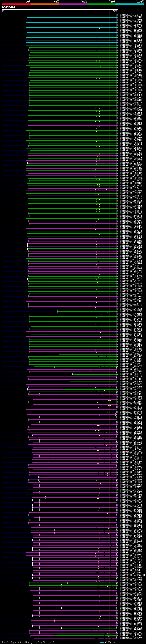Viewport: 146px width, 644px height.
Task: Select the UniRef100_Q74Z13 label
Action: 131,163
